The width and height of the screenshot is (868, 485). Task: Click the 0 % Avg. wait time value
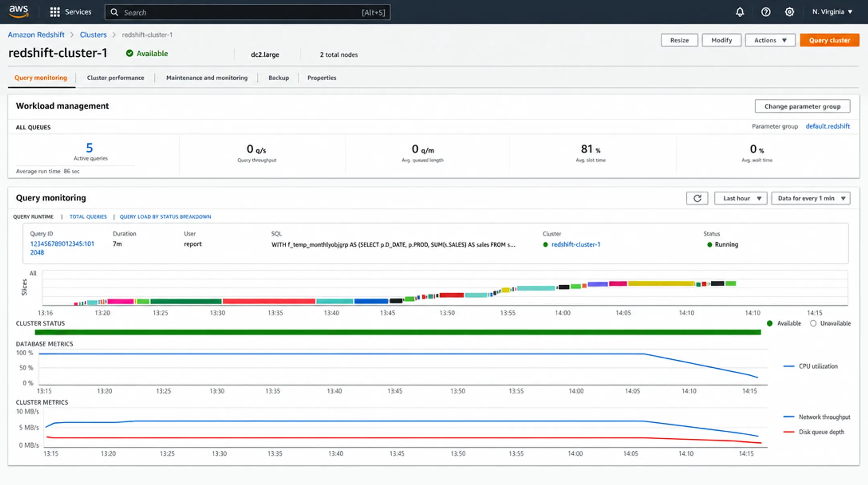pos(757,149)
